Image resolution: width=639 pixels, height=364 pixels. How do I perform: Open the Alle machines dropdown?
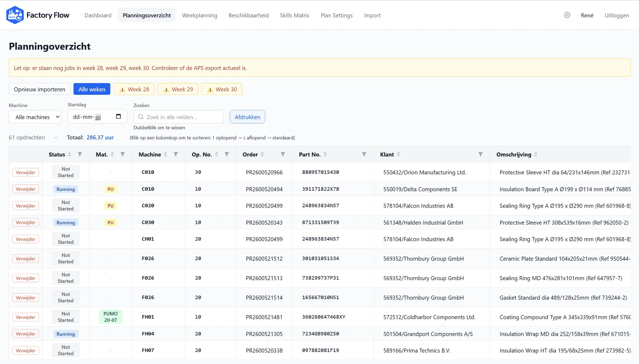(x=35, y=117)
